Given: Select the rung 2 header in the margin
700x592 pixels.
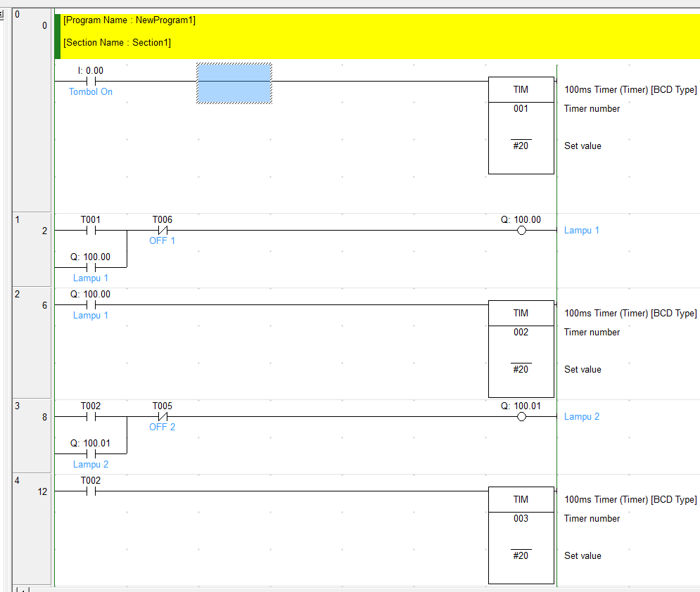Looking at the screenshot, I should click(x=32, y=342).
